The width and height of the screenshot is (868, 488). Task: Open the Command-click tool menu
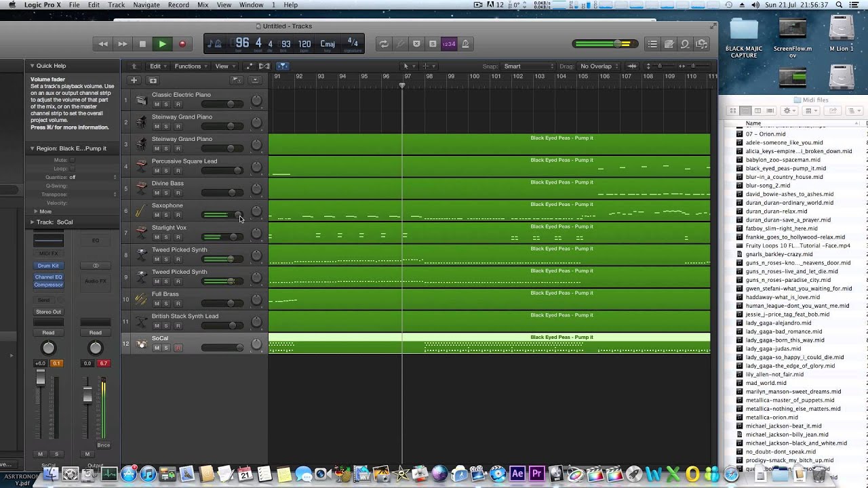(428, 66)
